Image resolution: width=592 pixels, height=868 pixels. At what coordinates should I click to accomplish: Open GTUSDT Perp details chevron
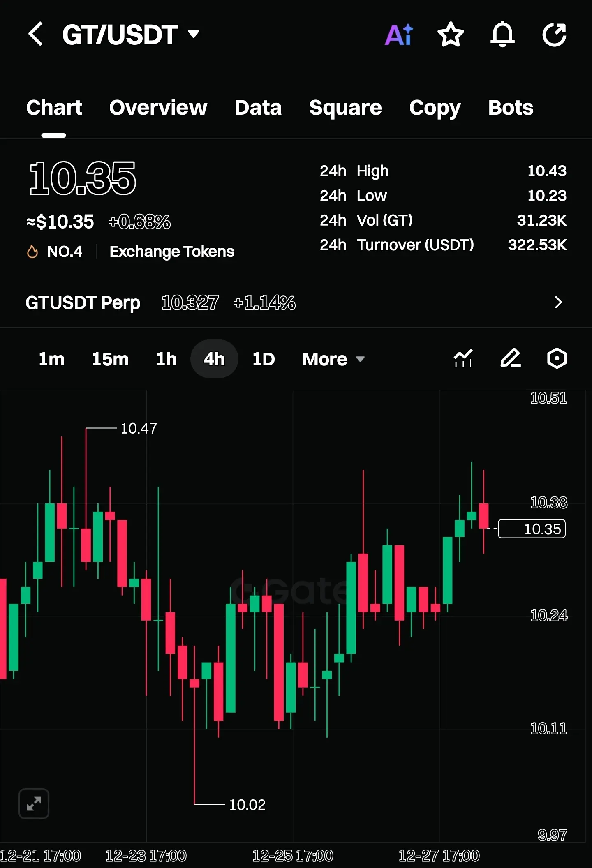(558, 302)
